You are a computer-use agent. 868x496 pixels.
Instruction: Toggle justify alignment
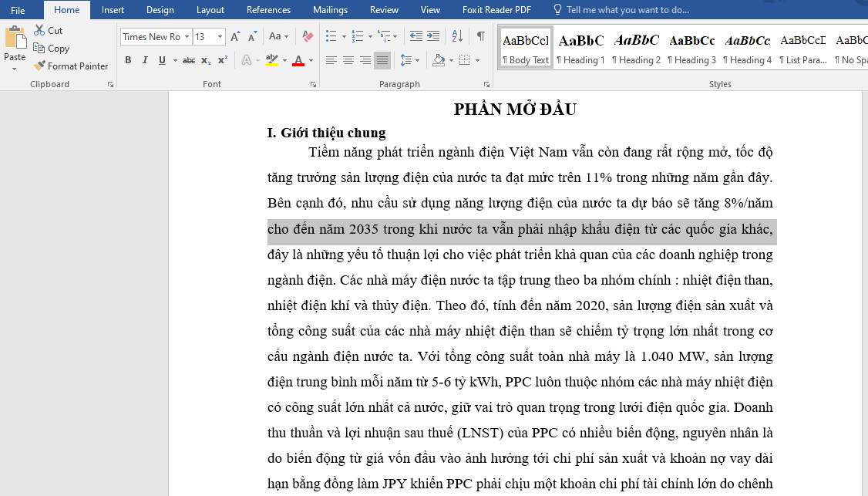(382, 60)
